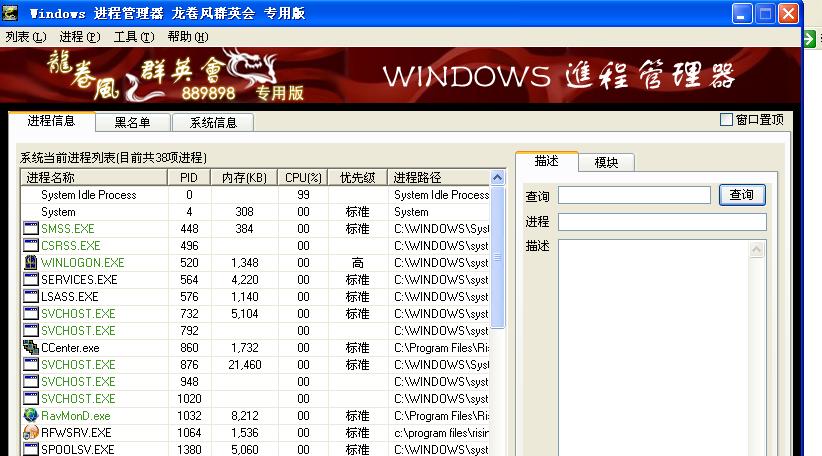Click CPU value 99
Screen dimensions: 822x456
[x=303, y=194]
